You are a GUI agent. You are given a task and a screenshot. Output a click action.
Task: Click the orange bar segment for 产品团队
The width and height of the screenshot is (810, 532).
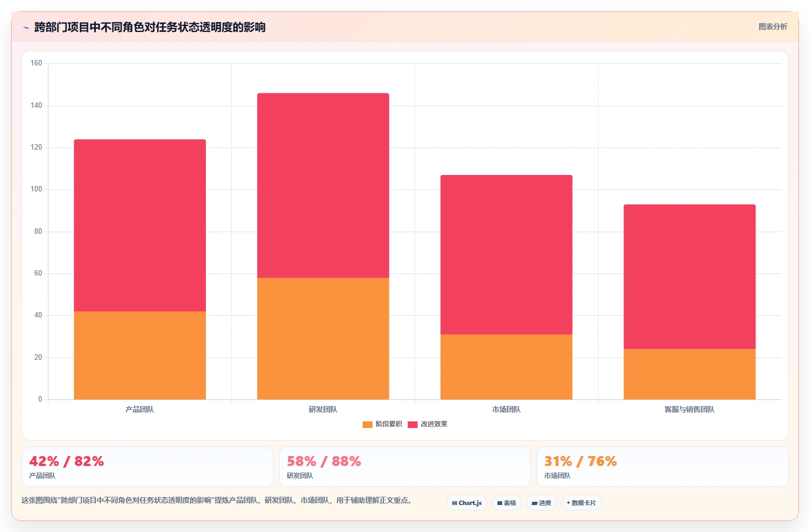point(140,355)
